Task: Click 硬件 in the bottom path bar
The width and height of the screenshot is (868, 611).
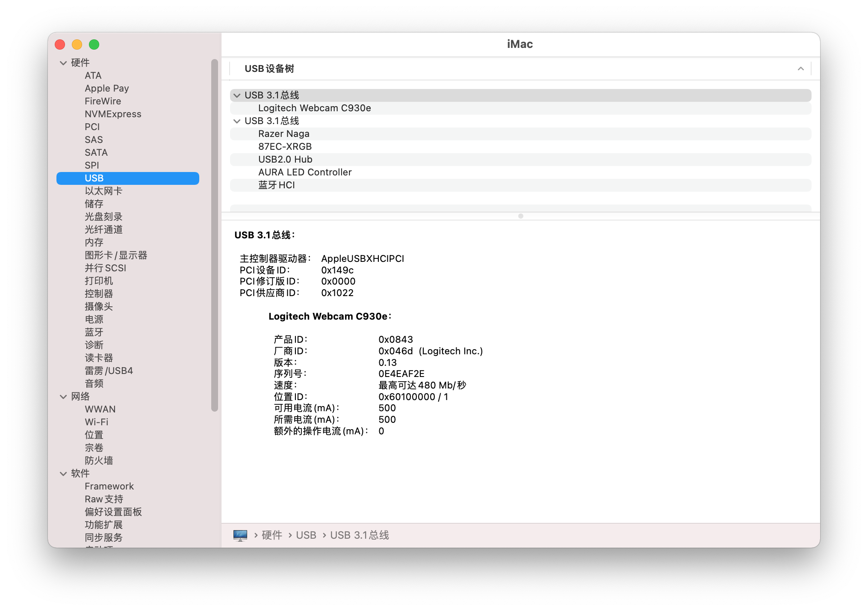Action: click(272, 535)
